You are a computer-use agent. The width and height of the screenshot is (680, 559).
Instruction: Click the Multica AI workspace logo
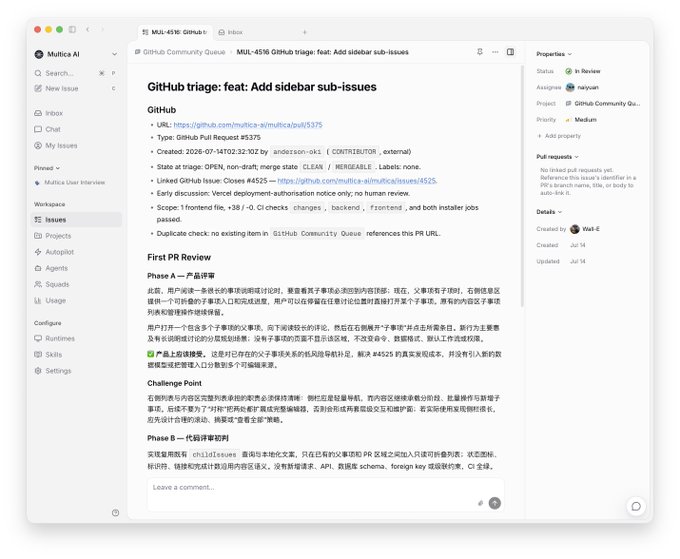39,54
